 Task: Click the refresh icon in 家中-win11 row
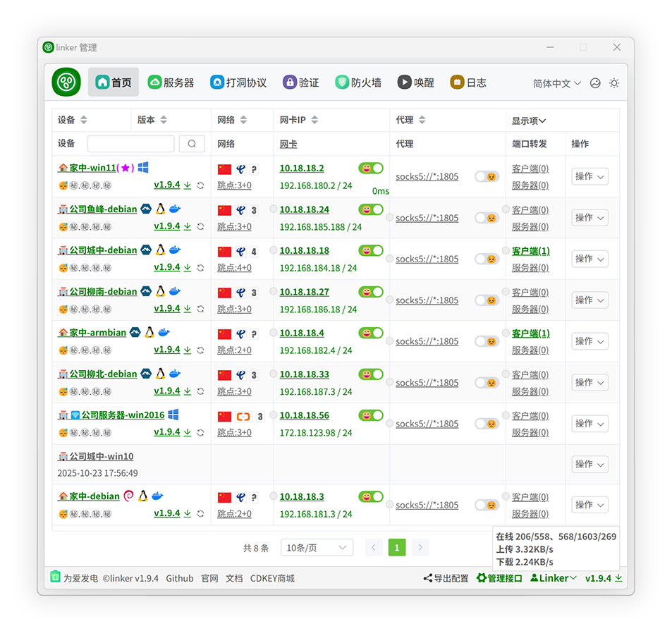[201, 186]
